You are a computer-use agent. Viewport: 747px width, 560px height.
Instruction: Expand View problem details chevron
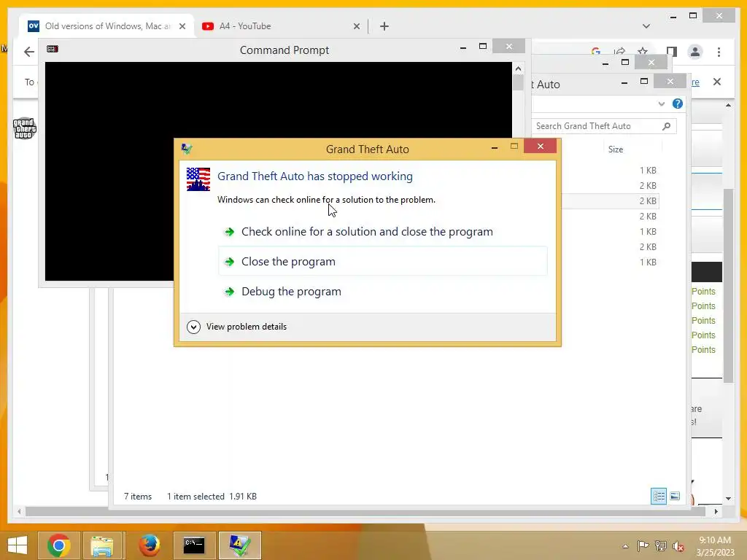[x=193, y=327]
